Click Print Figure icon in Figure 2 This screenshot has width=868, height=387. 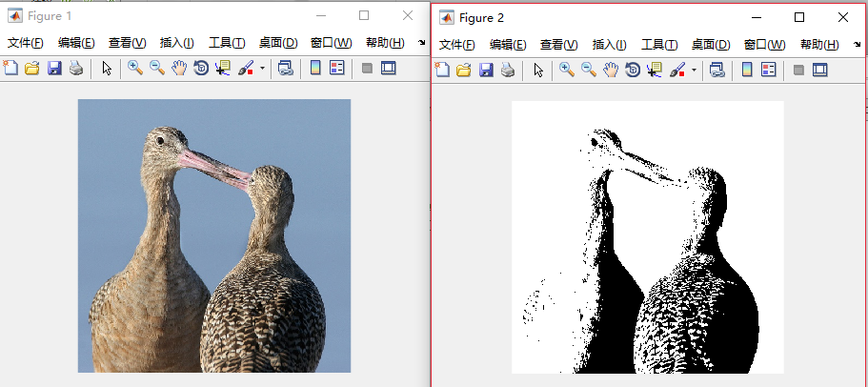point(509,70)
